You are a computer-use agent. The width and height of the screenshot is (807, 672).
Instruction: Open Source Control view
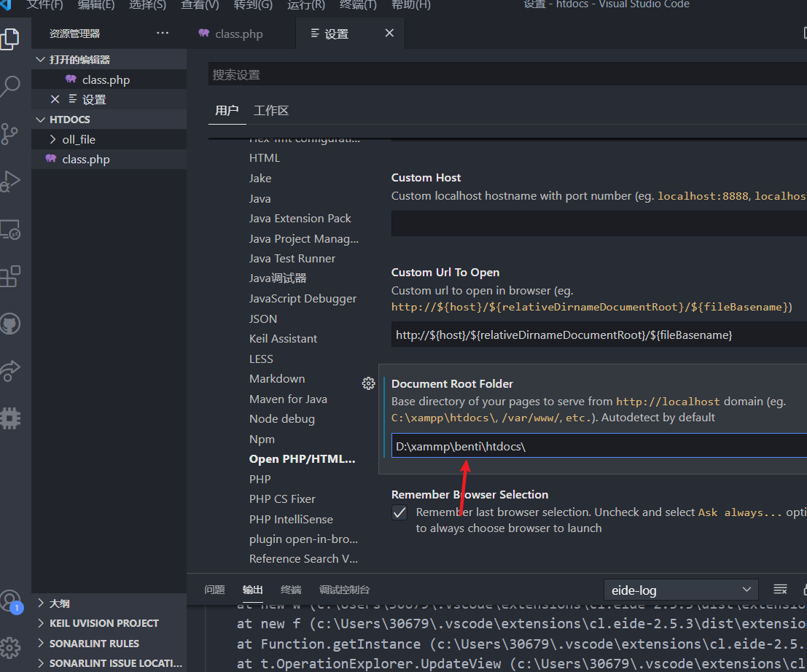click(x=9, y=134)
